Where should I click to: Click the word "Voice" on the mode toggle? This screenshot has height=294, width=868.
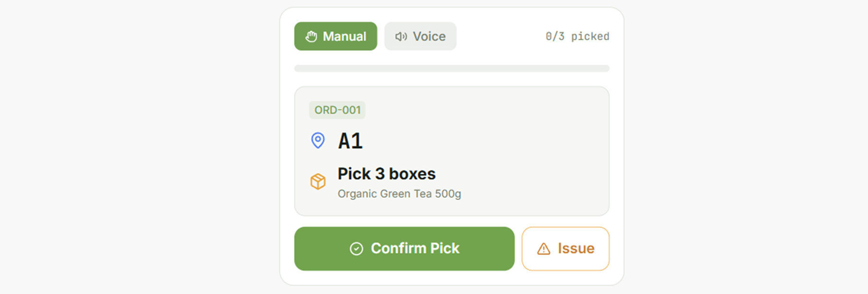(x=429, y=37)
